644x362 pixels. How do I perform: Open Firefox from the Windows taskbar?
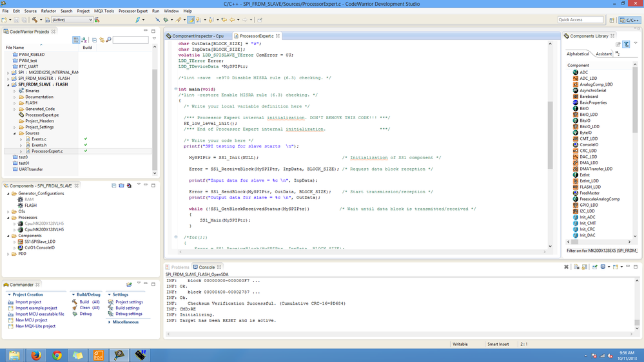35,355
